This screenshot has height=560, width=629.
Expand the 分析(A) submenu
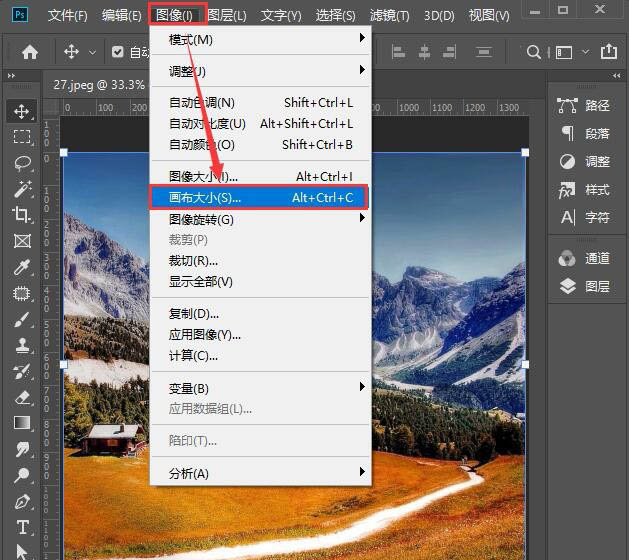click(260, 473)
